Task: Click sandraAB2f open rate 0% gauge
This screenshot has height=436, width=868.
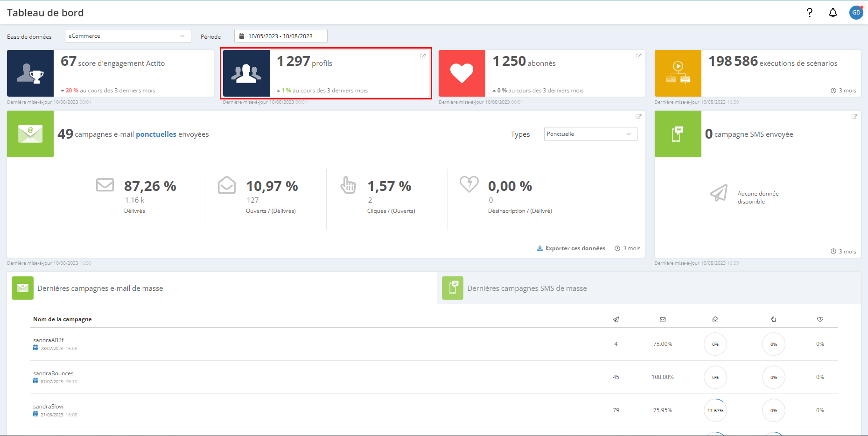Action: (x=715, y=344)
